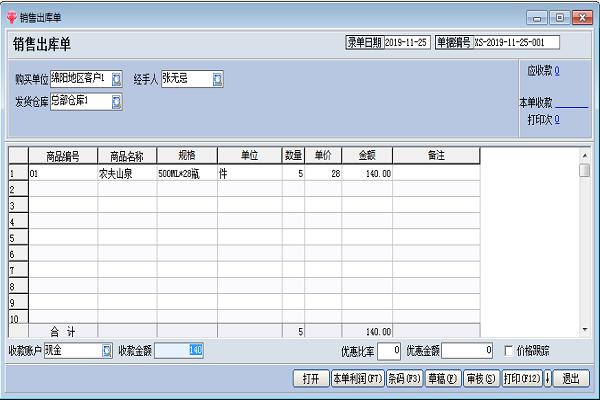Show 本单利润(F7) for this order
Image resolution: width=600 pixels, height=400 pixels.
357,379
